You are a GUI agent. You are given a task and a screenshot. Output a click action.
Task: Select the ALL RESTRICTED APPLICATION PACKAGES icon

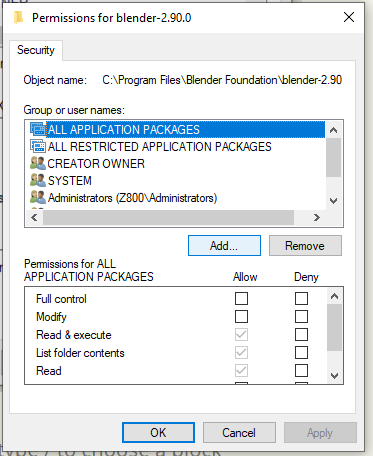(38, 146)
